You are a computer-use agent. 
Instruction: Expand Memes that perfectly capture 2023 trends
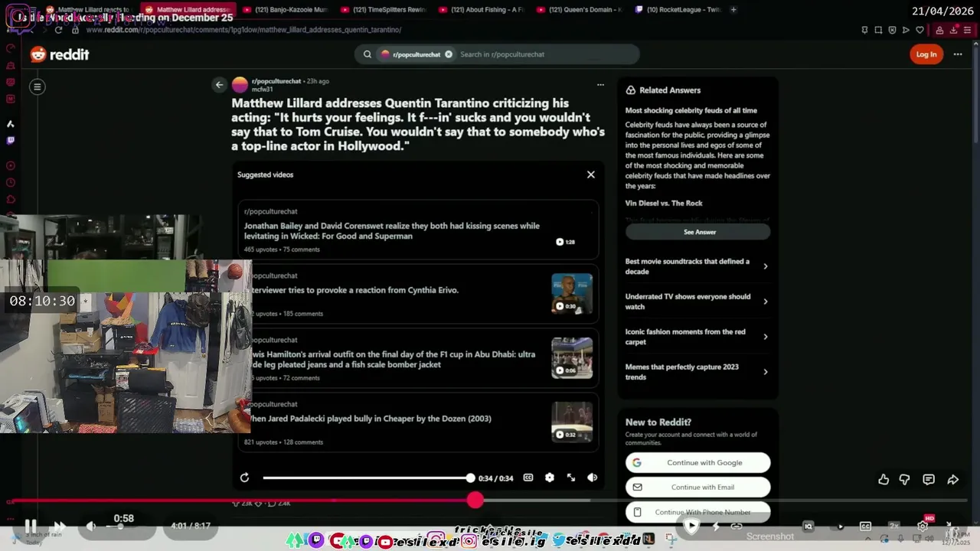697,372
